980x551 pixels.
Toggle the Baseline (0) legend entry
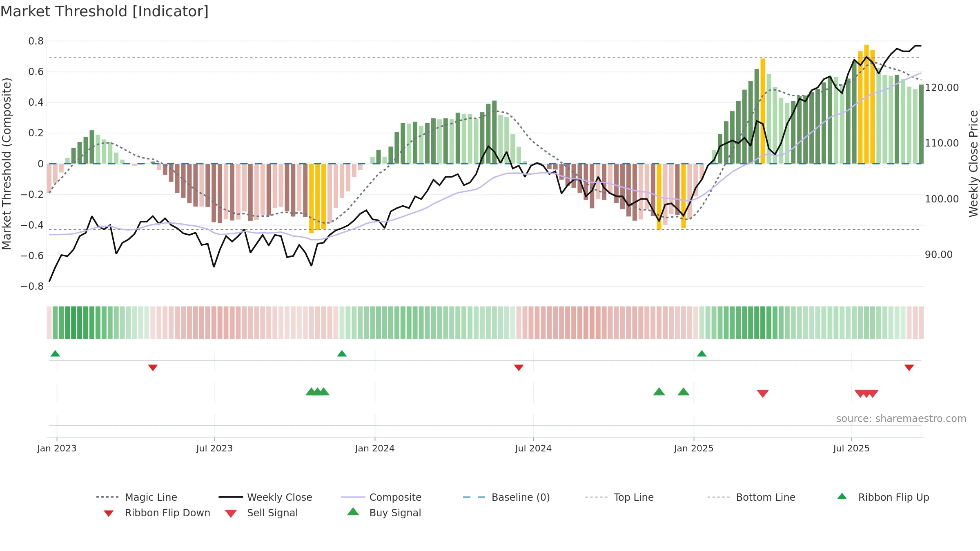coord(506,497)
